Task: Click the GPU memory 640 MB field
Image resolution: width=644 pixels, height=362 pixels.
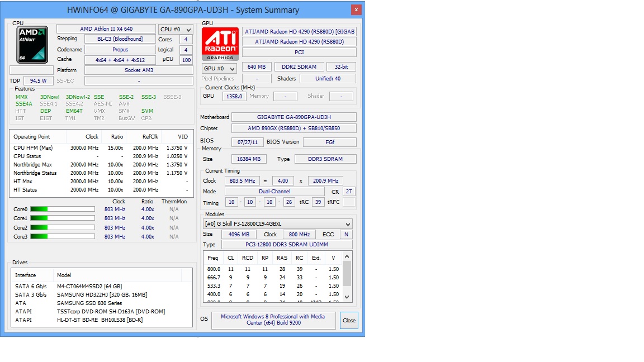Action: pyautogui.click(x=257, y=67)
